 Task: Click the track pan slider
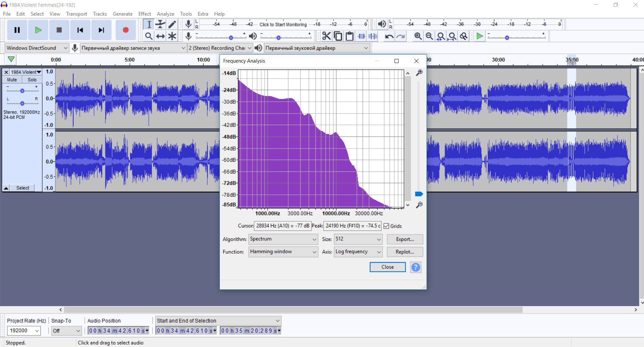click(22, 103)
